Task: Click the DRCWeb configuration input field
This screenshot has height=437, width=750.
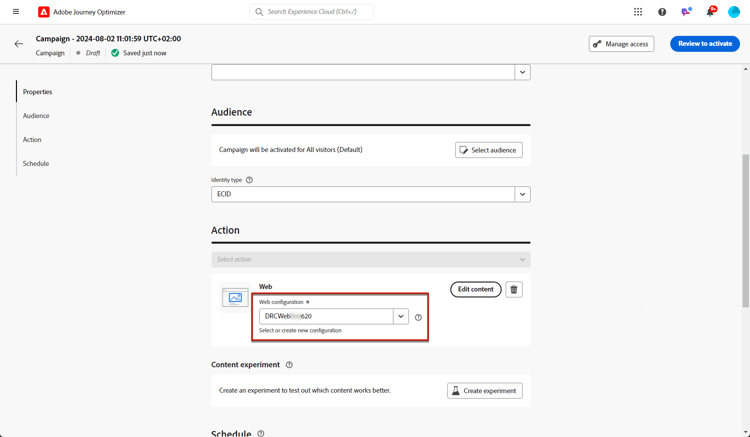Action: [x=326, y=317]
